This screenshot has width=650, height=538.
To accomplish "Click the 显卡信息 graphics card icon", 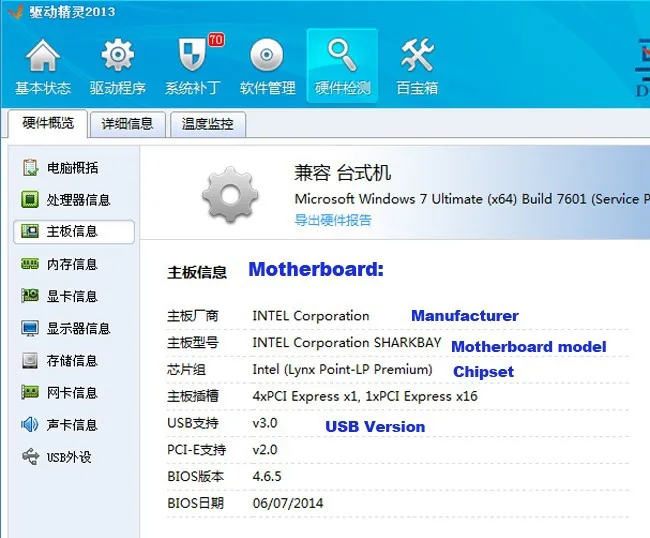I will [30, 296].
